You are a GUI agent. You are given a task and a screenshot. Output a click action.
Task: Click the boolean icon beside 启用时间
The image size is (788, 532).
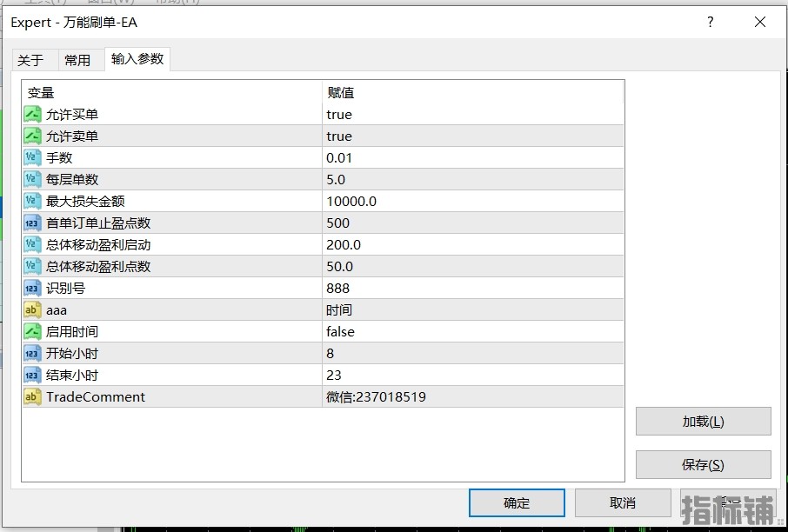tap(32, 331)
